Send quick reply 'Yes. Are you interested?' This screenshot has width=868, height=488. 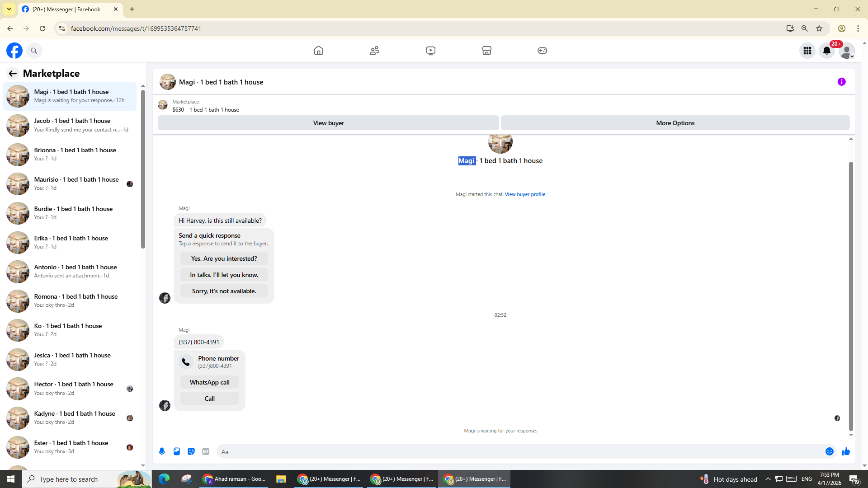coord(224,258)
